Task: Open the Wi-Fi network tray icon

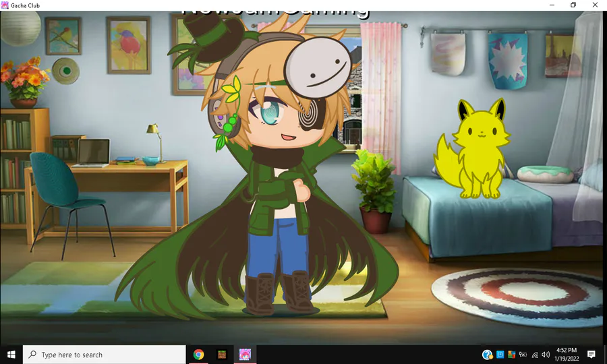Action: (x=535, y=355)
